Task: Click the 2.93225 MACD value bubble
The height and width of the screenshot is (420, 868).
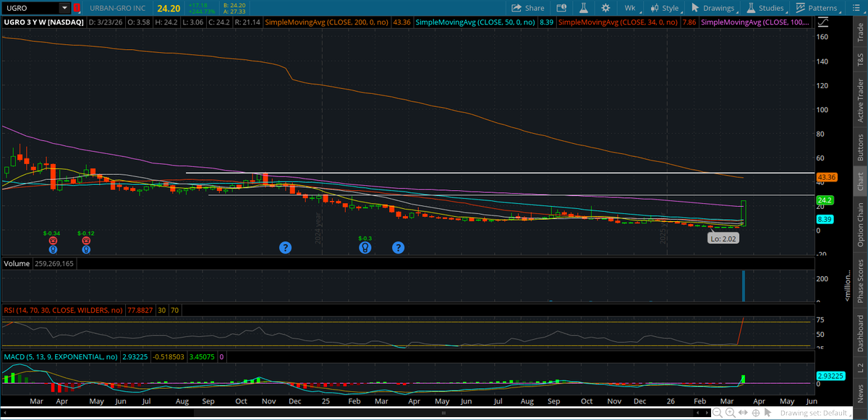Action: click(x=830, y=376)
